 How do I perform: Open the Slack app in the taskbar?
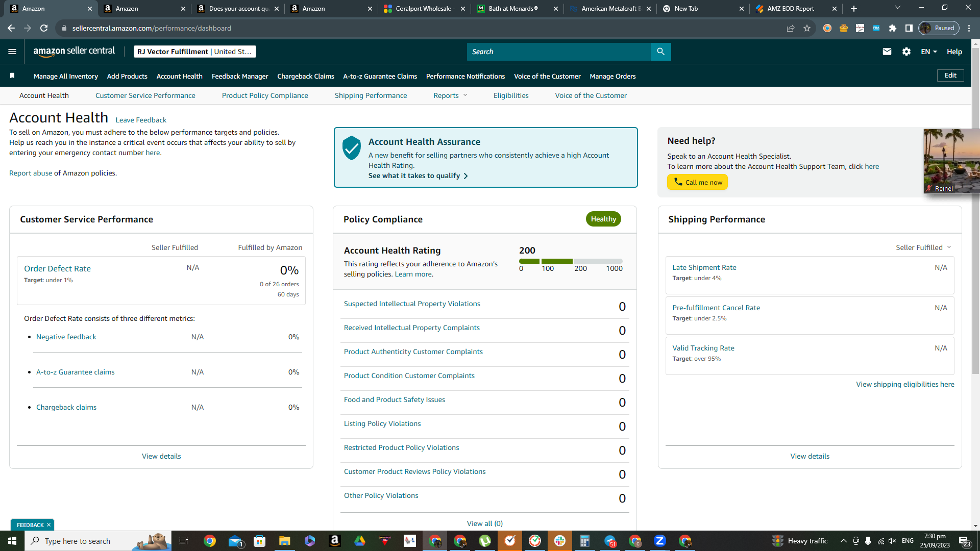[x=560, y=541]
